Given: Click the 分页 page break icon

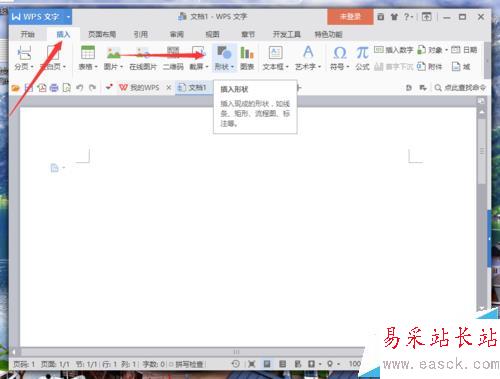Looking at the screenshot, I should click(24, 53).
